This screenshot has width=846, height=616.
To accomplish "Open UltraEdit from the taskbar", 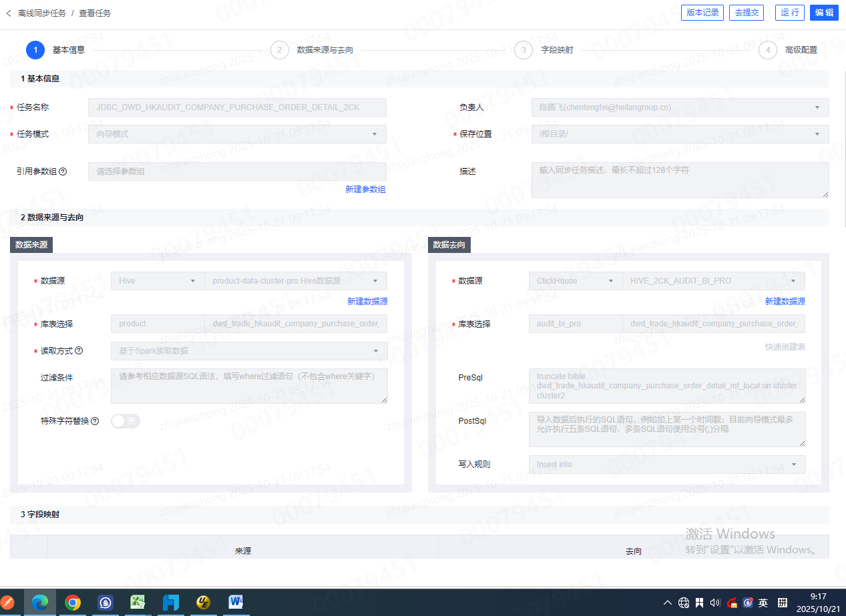I will pos(204,603).
